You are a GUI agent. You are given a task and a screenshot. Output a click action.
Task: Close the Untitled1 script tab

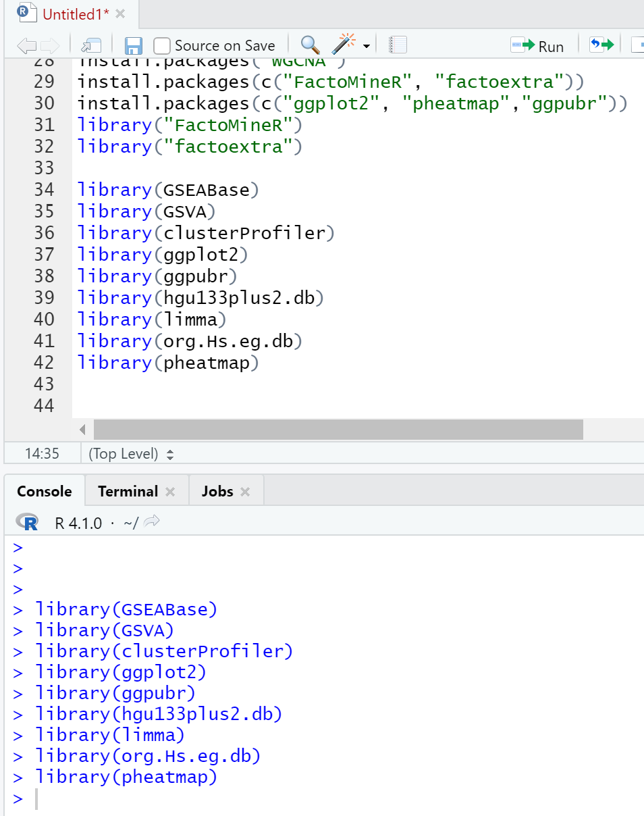[120, 14]
